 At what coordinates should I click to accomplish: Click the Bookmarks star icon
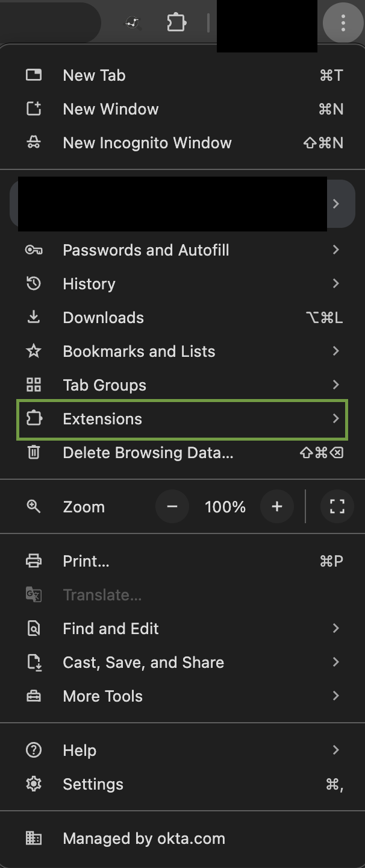point(34,351)
